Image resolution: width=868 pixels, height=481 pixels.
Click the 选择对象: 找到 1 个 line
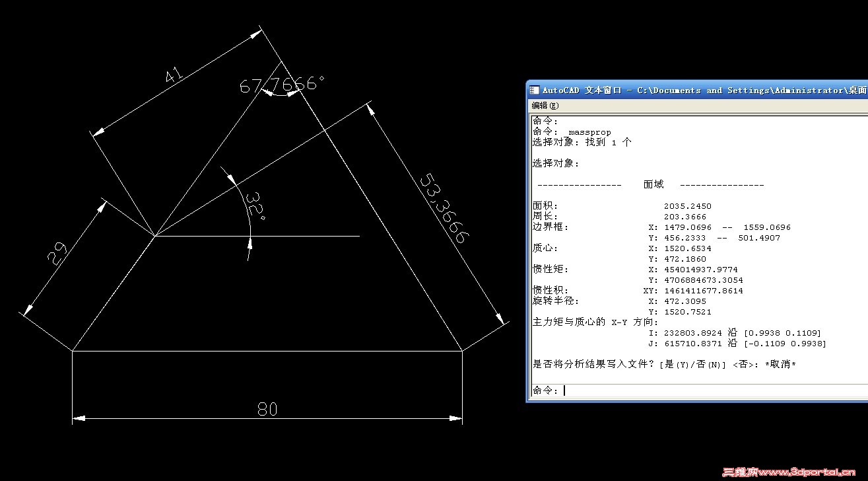[x=582, y=142]
